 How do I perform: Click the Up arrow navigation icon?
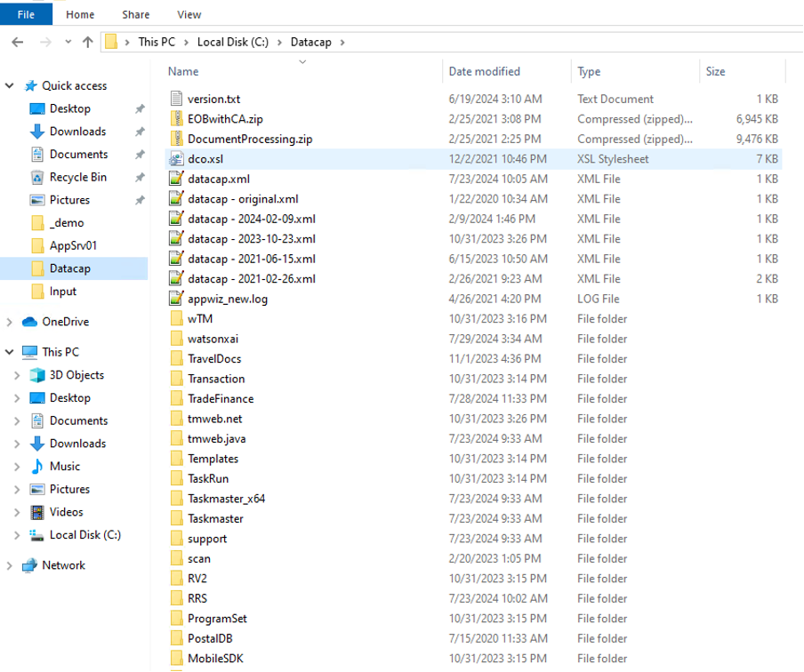(x=87, y=42)
